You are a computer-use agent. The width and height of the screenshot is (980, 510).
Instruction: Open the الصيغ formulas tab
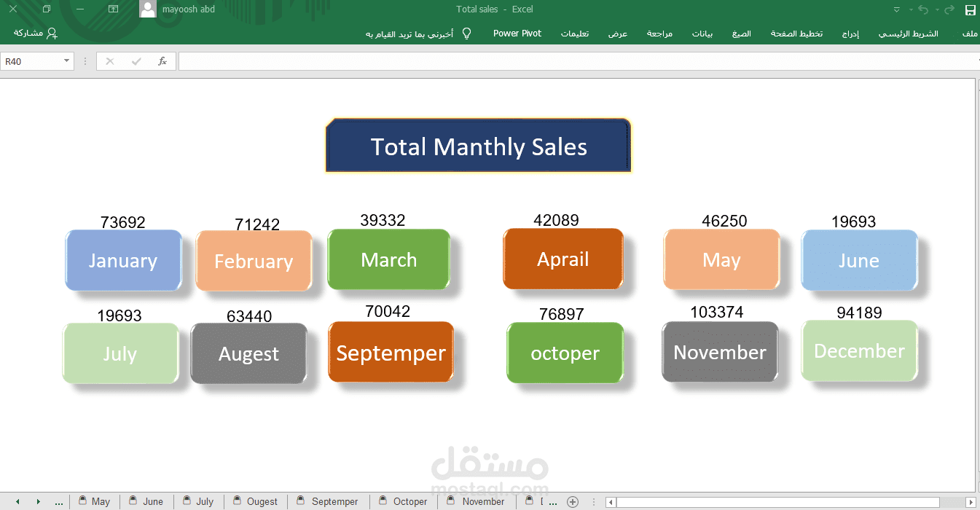coord(742,34)
